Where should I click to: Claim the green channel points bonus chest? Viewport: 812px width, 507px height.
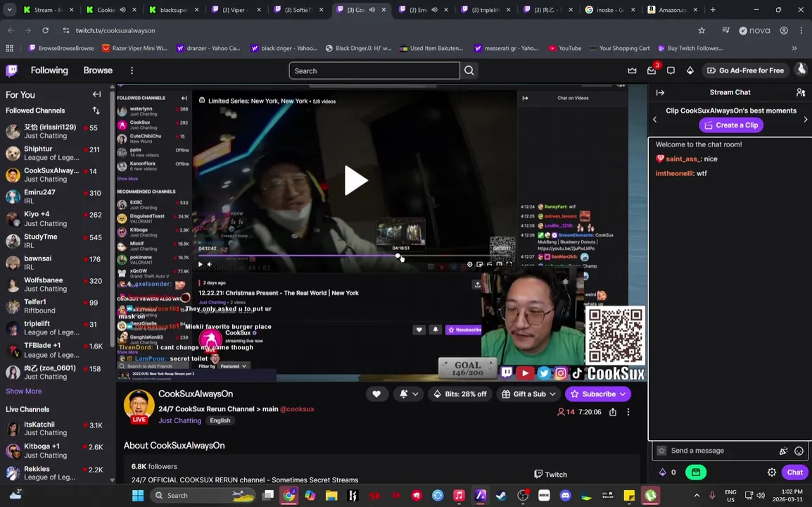(x=695, y=472)
